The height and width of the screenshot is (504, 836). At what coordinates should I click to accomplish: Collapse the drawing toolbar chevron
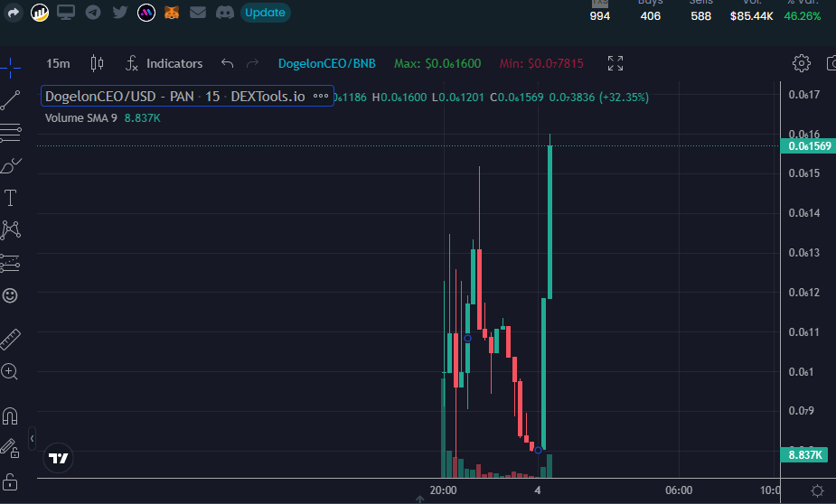tap(32, 438)
